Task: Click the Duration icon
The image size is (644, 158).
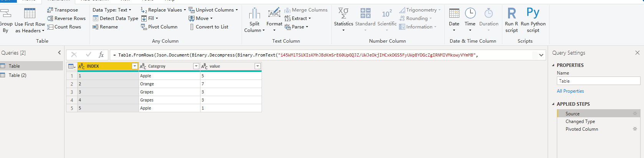Action: pyautogui.click(x=488, y=13)
